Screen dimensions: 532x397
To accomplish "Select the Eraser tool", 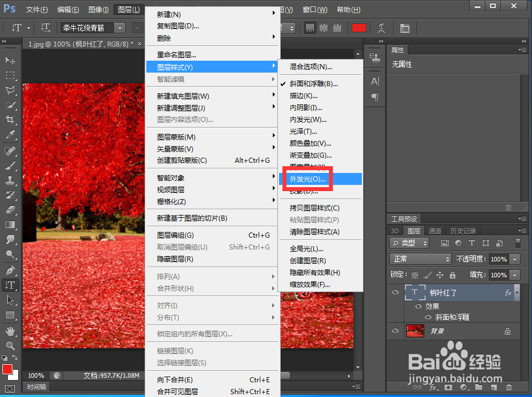I will point(9,210).
